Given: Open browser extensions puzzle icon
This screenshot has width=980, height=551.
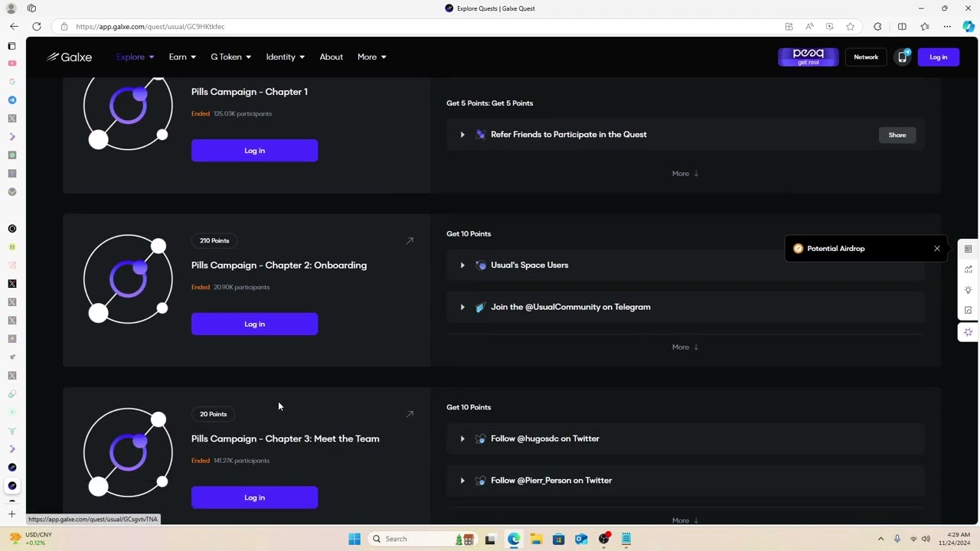Looking at the screenshot, I should (877, 27).
